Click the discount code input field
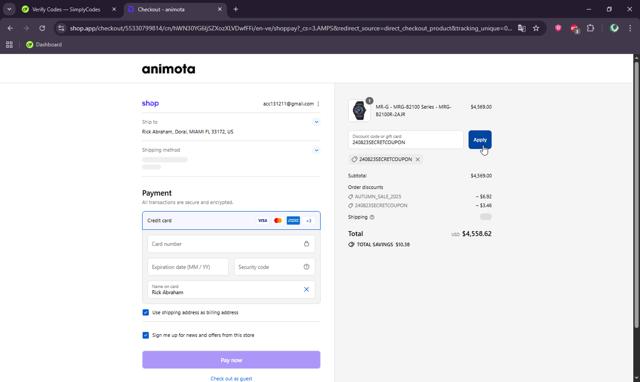The height and width of the screenshot is (382, 640). coord(406,140)
